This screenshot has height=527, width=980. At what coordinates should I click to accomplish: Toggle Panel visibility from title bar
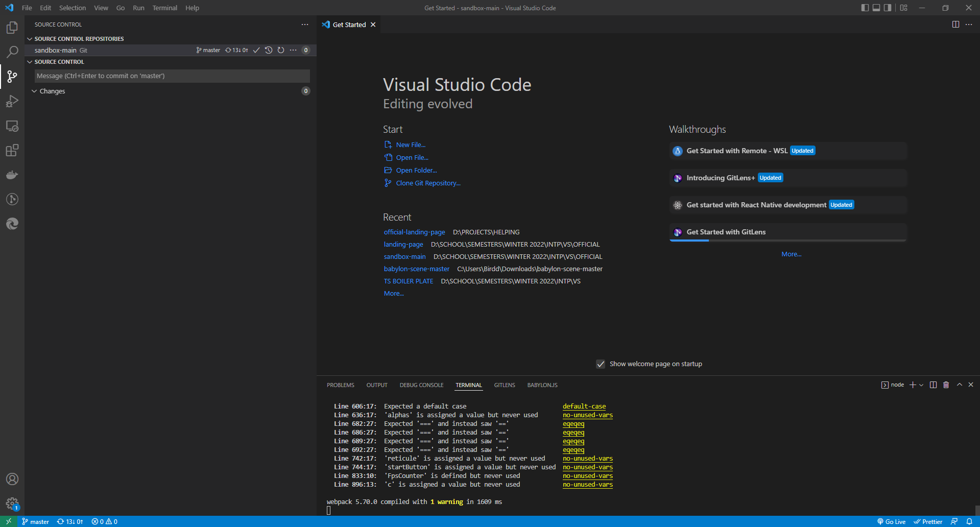tap(876, 8)
